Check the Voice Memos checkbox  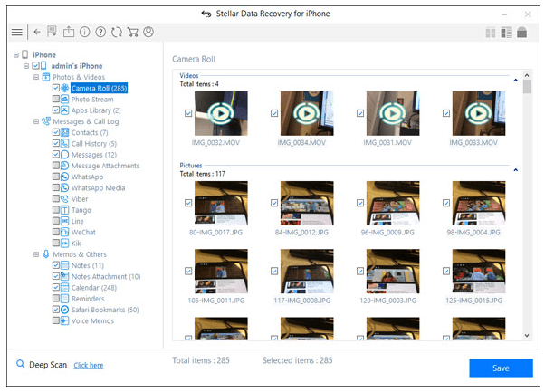56,320
